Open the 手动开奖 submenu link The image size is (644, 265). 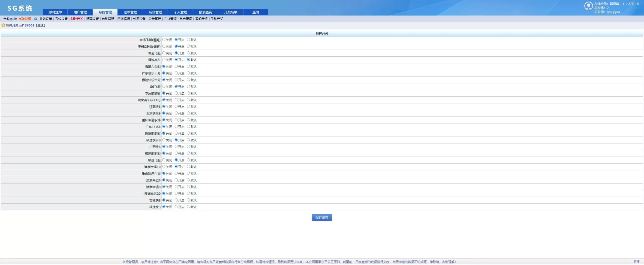pos(217,19)
